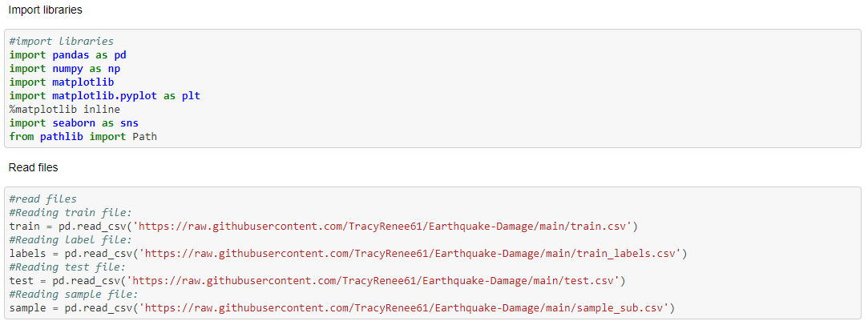868x325 pixels.
Task: Click the '#Reading sample file:' comment
Action: 74,294
